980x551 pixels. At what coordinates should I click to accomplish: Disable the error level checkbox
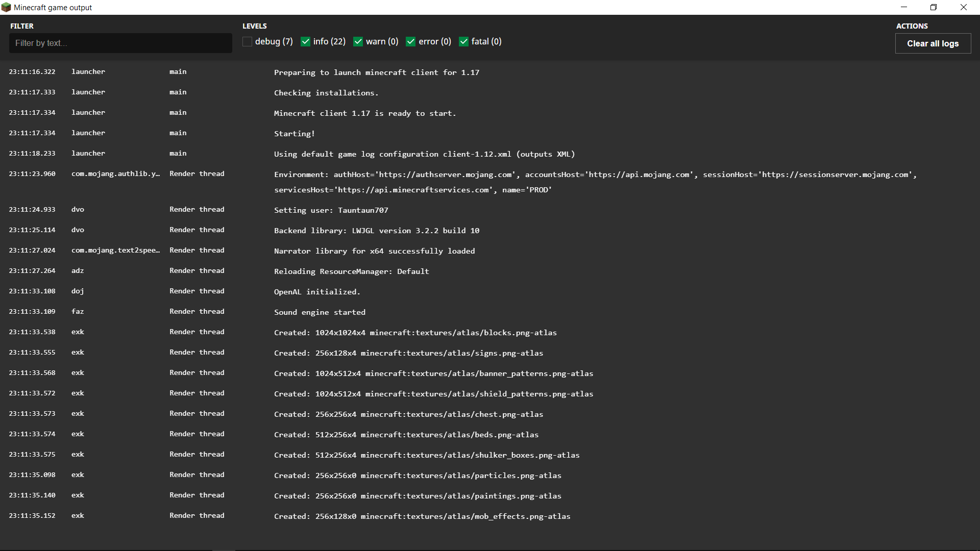tap(411, 42)
